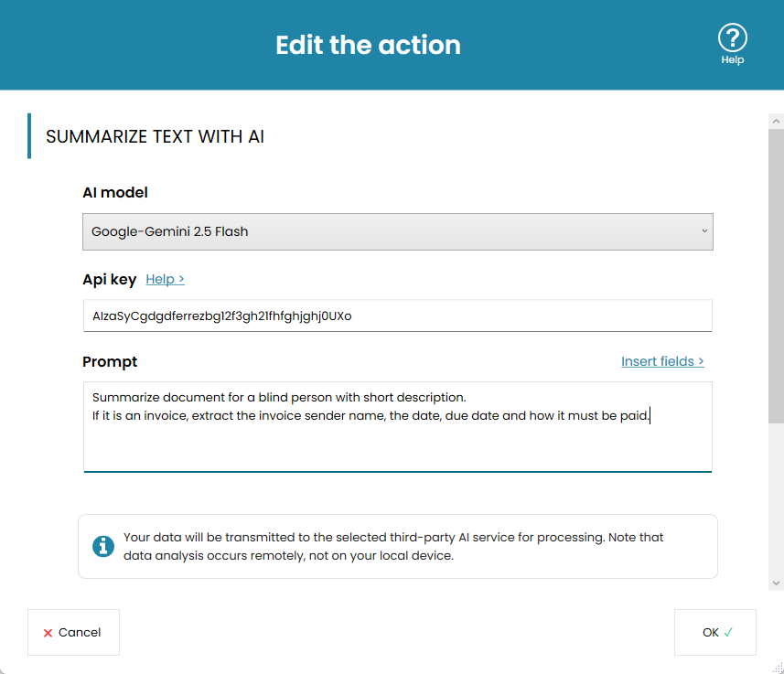This screenshot has width=784, height=674.
Task: Click the blue info circle icon
Action: click(x=102, y=546)
